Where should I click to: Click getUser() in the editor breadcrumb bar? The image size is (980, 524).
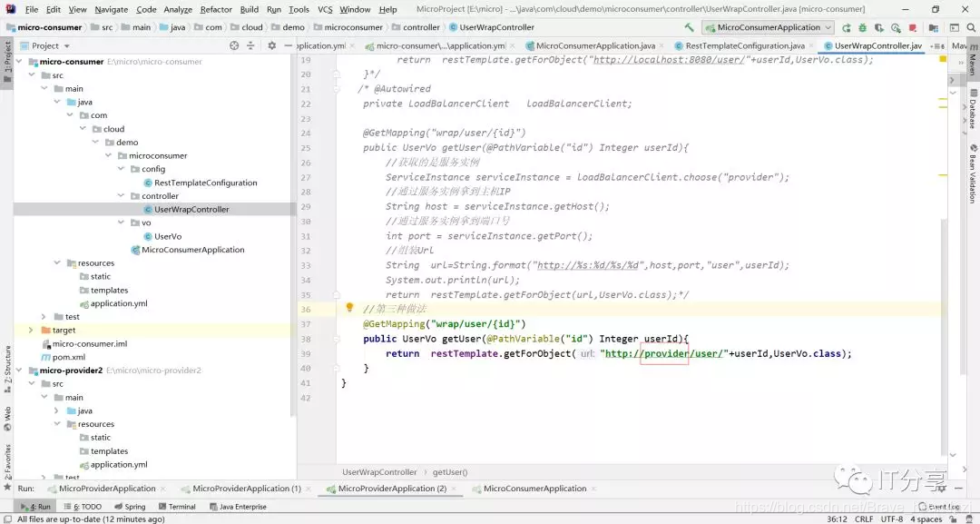pyautogui.click(x=450, y=472)
